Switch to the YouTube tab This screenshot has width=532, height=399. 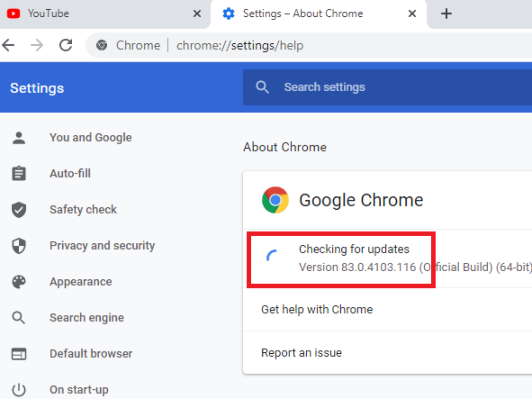[x=89, y=14]
